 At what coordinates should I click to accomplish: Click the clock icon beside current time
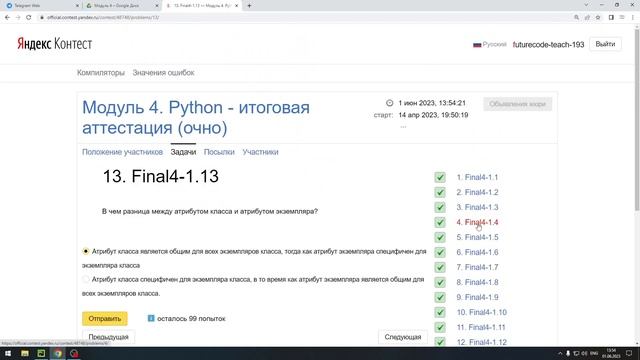[x=389, y=103]
